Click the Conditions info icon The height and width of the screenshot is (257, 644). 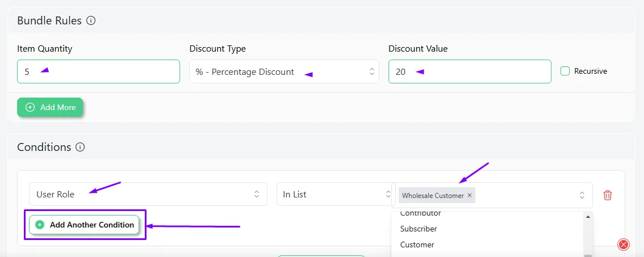point(81,147)
